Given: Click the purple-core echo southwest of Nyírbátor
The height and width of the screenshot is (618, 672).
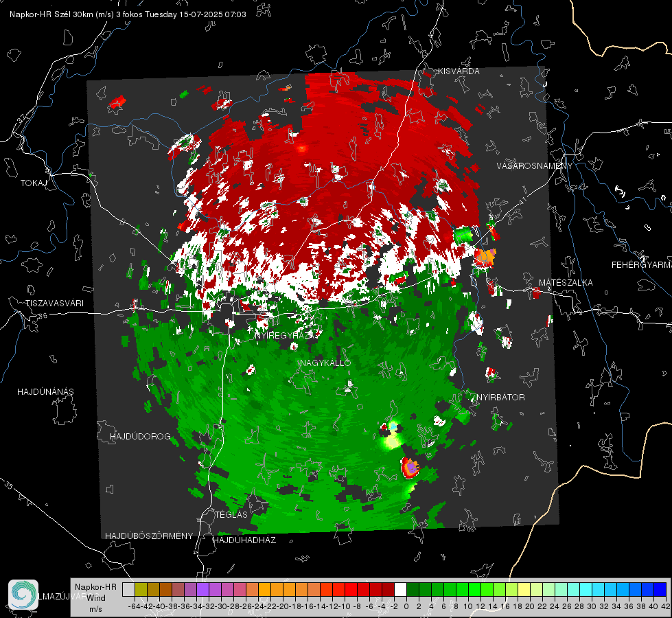Looking at the screenshot, I should [410, 468].
